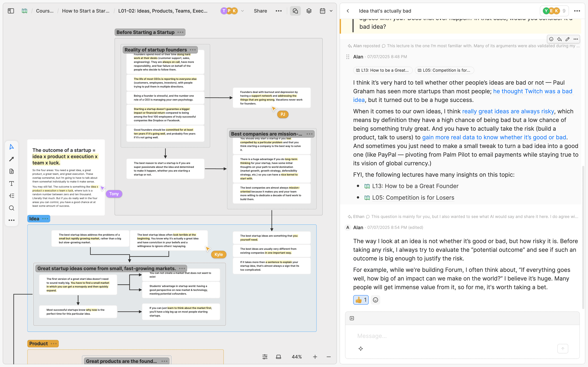Image resolution: width=588 pixels, height=367 pixels.
Task: Click the edit pencil on Alan's comment
Action: (x=567, y=39)
